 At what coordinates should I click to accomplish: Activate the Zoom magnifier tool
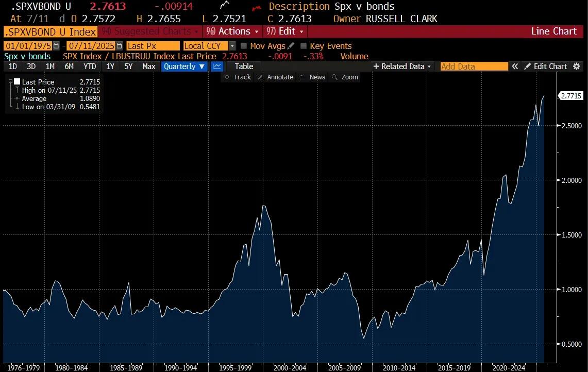coord(345,77)
